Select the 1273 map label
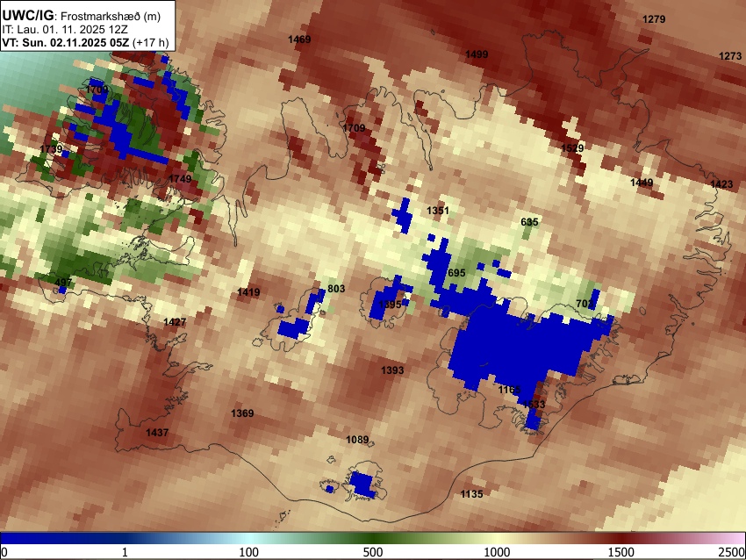Image resolution: width=746 pixels, height=560 pixels. 730,56
